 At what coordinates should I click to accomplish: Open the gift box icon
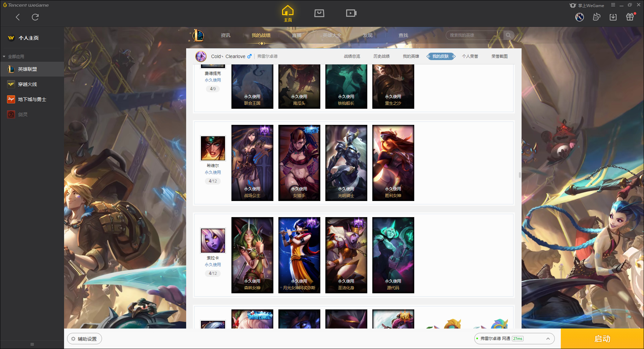pyautogui.click(x=630, y=17)
